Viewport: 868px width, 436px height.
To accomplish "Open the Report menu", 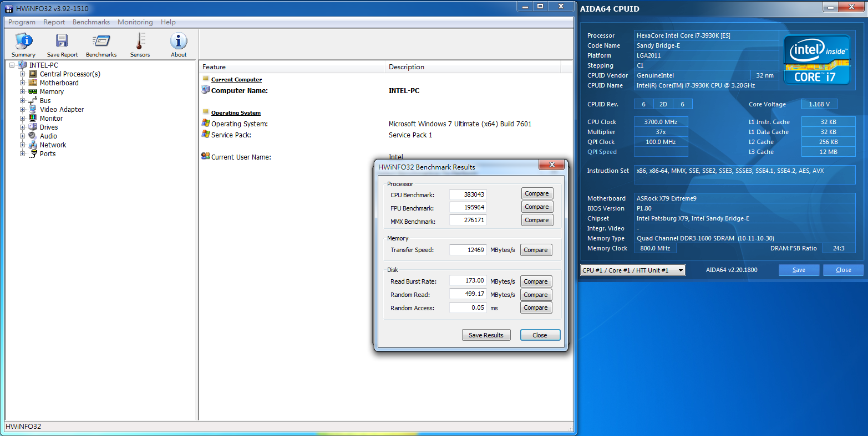I will pyautogui.click(x=54, y=22).
